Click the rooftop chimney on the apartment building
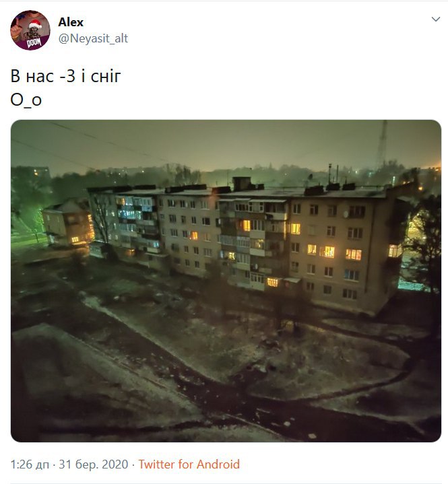 (242, 184)
